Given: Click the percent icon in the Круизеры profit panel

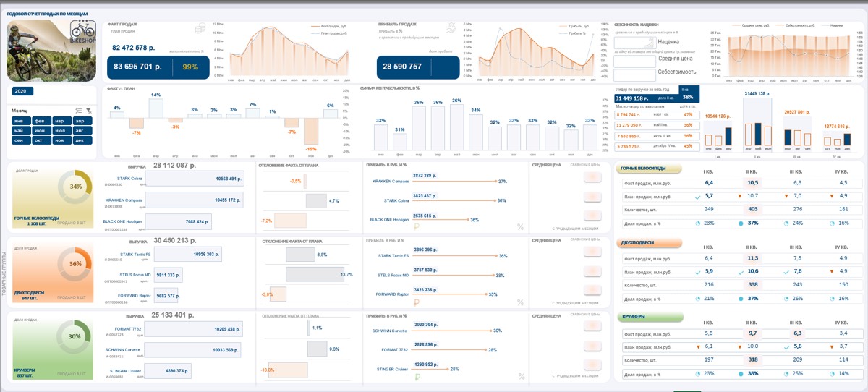Looking at the screenshot, I should tap(520, 375).
